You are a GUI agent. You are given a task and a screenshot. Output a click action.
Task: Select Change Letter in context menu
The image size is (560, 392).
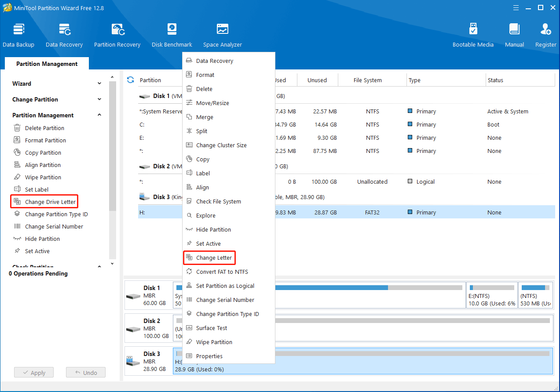tap(214, 258)
